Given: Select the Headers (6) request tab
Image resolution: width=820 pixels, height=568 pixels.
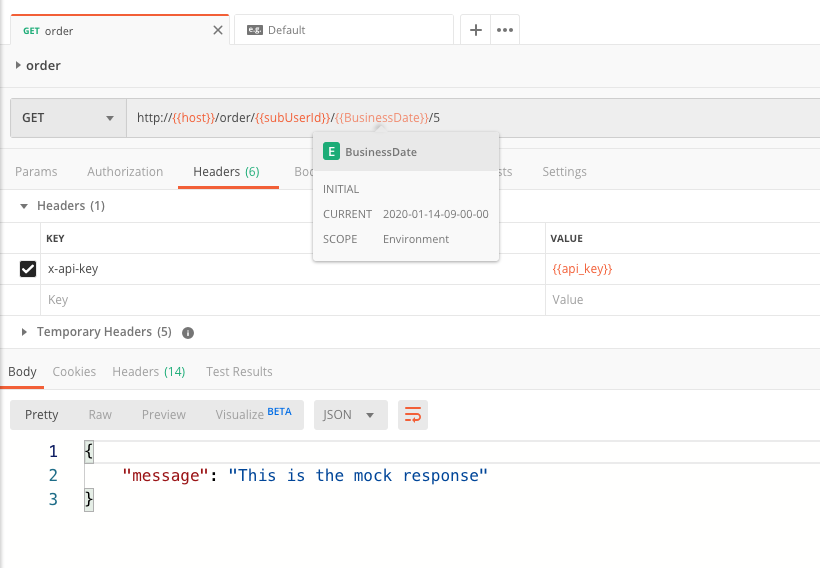Looking at the screenshot, I should click(x=226, y=172).
